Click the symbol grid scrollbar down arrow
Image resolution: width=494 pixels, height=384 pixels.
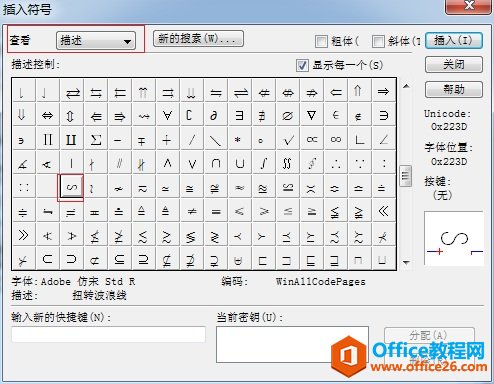pyautogui.click(x=406, y=263)
